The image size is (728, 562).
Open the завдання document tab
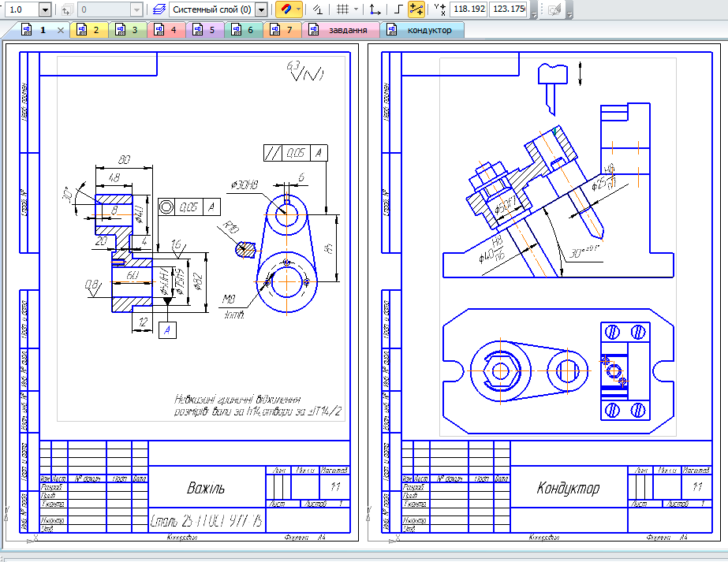point(340,30)
